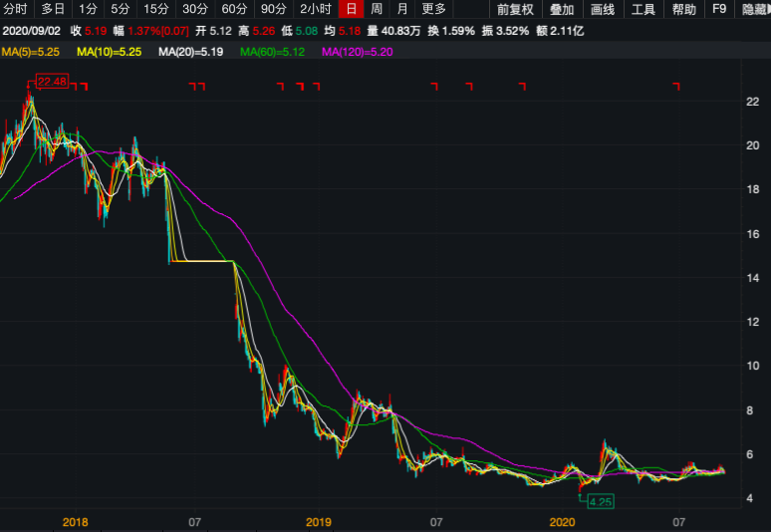Switch the chart to the 1分 period
The image size is (771, 532).
(x=89, y=9)
